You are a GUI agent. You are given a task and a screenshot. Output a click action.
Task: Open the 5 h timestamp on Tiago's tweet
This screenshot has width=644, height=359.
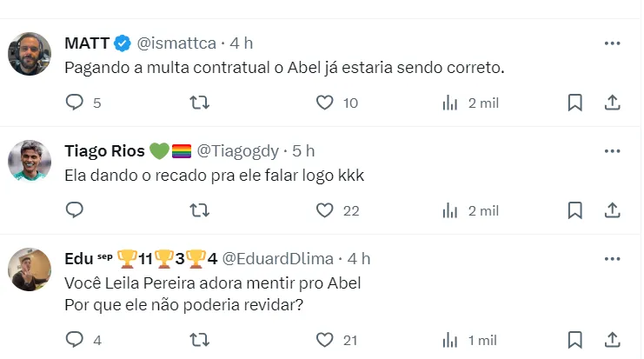pyautogui.click(x=303, y=150)
